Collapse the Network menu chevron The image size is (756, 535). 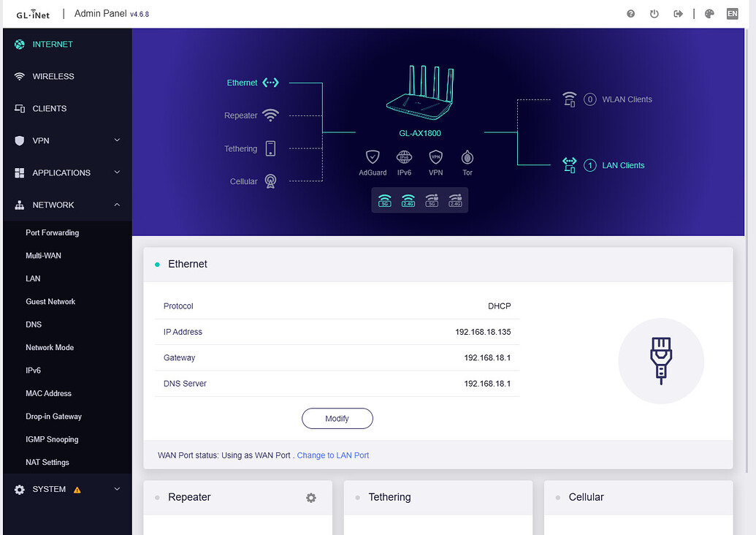117,205
